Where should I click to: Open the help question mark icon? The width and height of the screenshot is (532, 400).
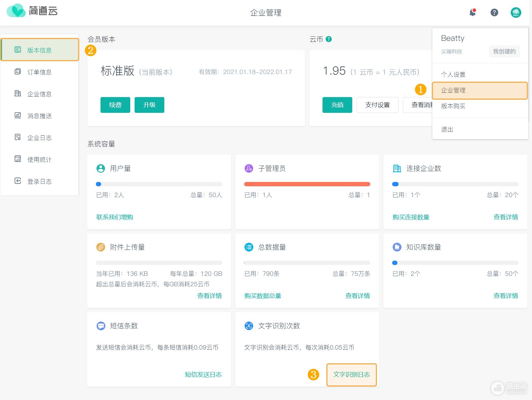[494, 13]
